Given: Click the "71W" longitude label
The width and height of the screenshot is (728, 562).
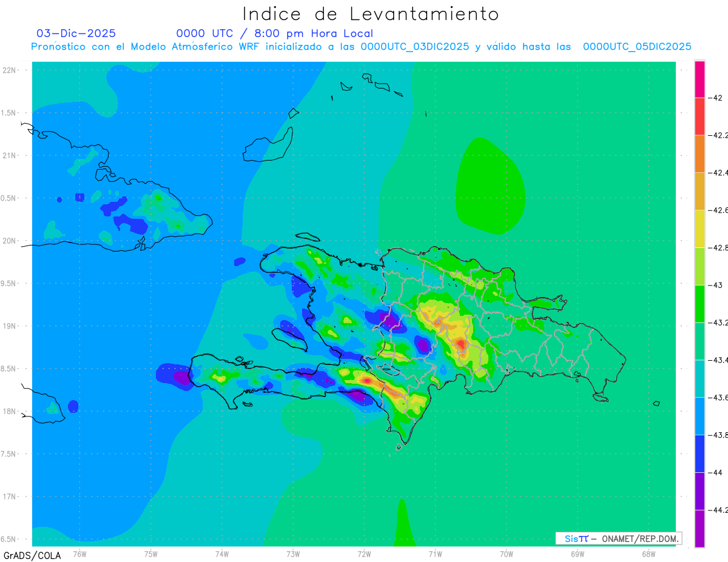Looking at the screenshot, I should pos(435,554).
